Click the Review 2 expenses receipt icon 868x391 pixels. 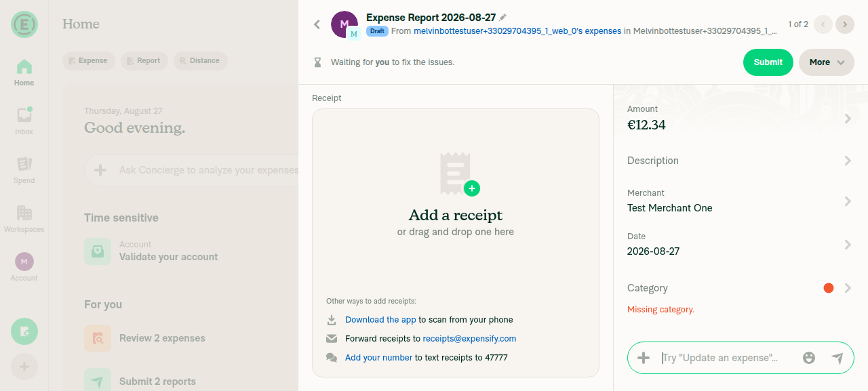click(98, 338)
